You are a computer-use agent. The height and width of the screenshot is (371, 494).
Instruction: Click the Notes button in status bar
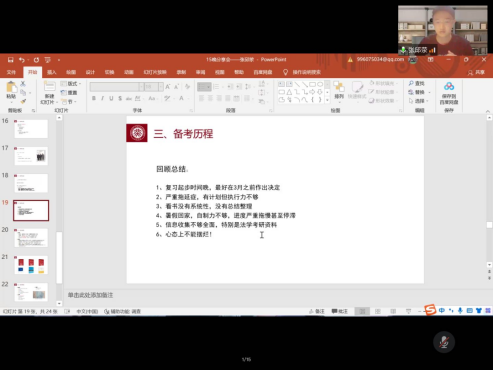[317, 311]
